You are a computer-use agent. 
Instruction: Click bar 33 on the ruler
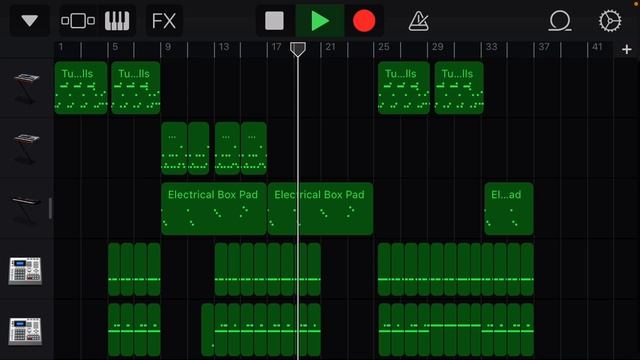coord(491,47)
